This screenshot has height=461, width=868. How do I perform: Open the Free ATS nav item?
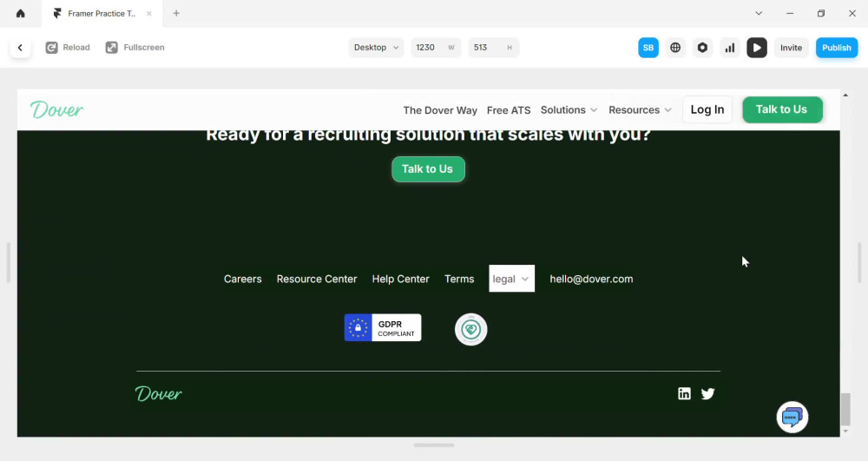pyautogui.click(x=509, y=110)
